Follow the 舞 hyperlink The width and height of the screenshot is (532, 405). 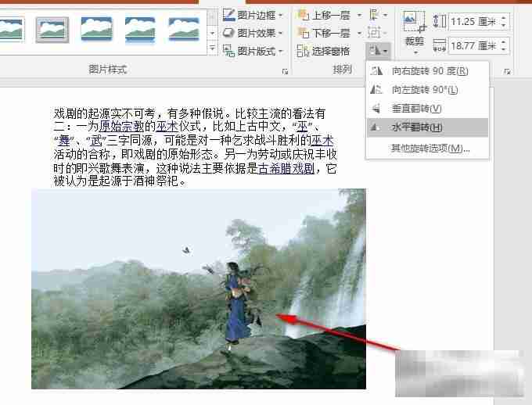pyautogui.click(x=64, y=140)
